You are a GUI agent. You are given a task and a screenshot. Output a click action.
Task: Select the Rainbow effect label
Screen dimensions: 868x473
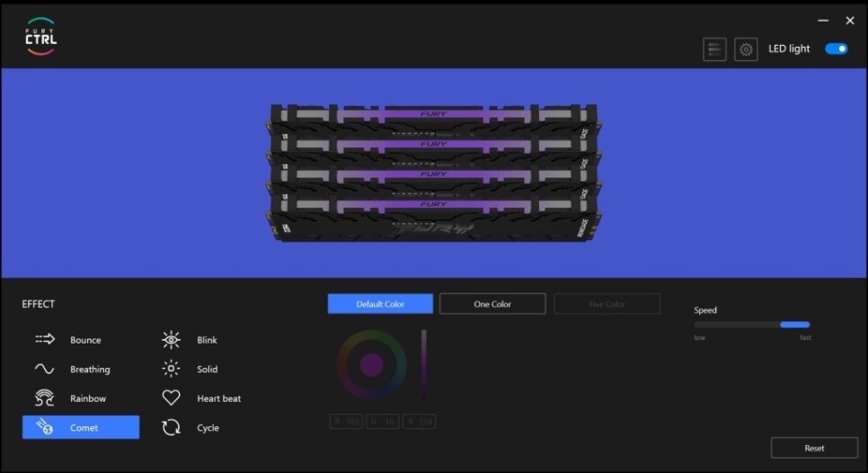pyautogui.click(x=88, y=398)
